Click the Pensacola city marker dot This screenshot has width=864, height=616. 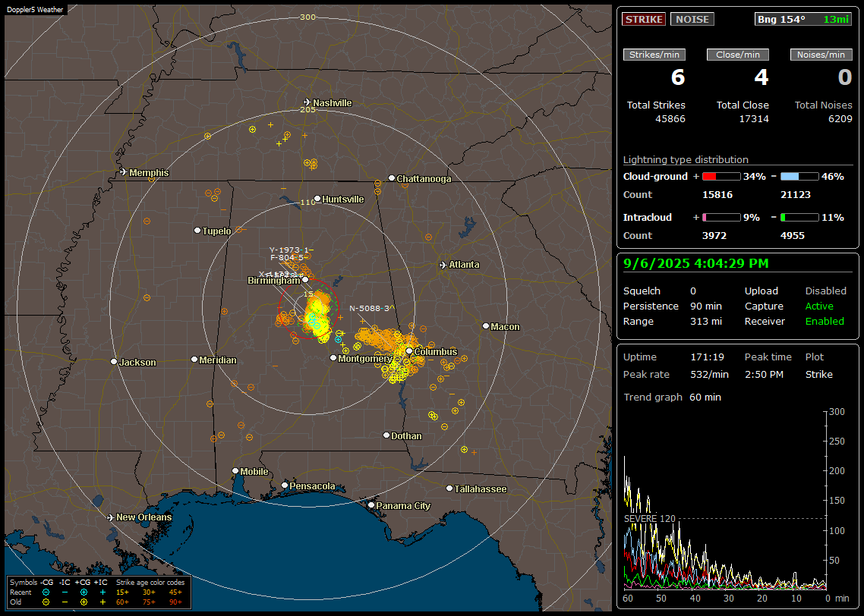pos(285,486)
